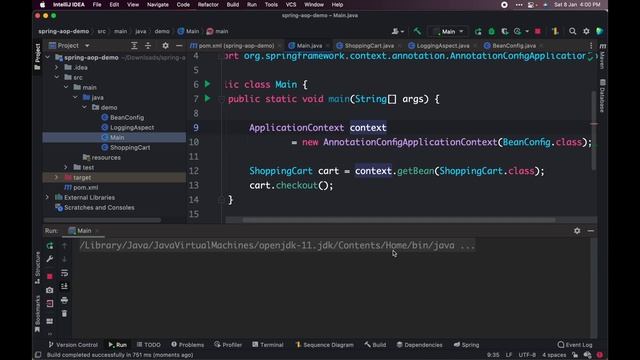
Task: Collapse the main folder in tree
Action: 66,87
